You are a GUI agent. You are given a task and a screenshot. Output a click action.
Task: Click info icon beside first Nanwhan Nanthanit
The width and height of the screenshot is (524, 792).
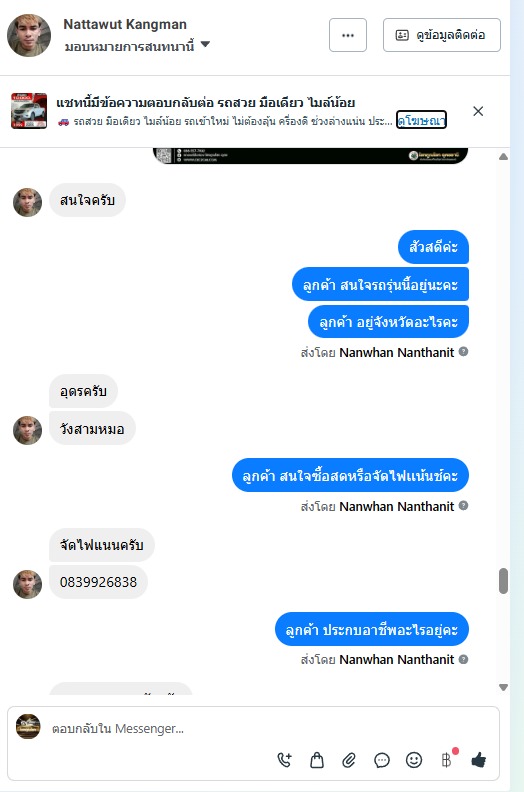463,352
